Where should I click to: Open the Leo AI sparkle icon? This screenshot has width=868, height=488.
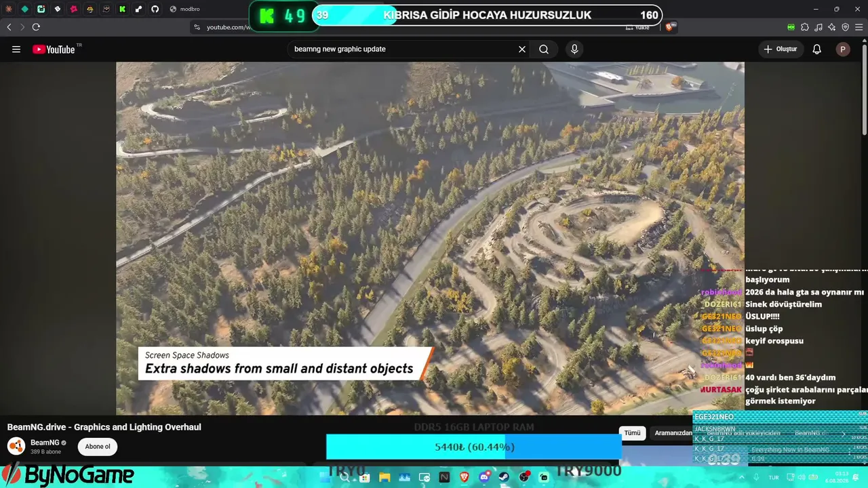[832, 27]
